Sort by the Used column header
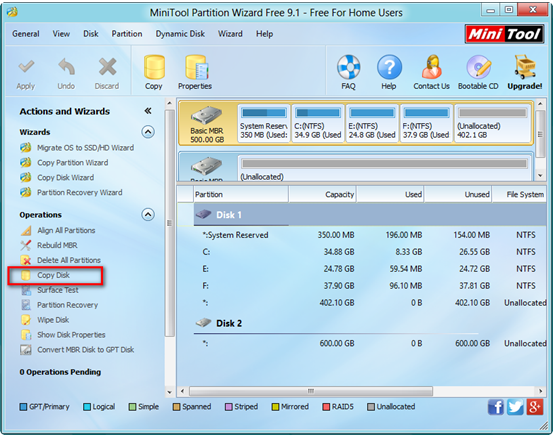 (390, 194)
